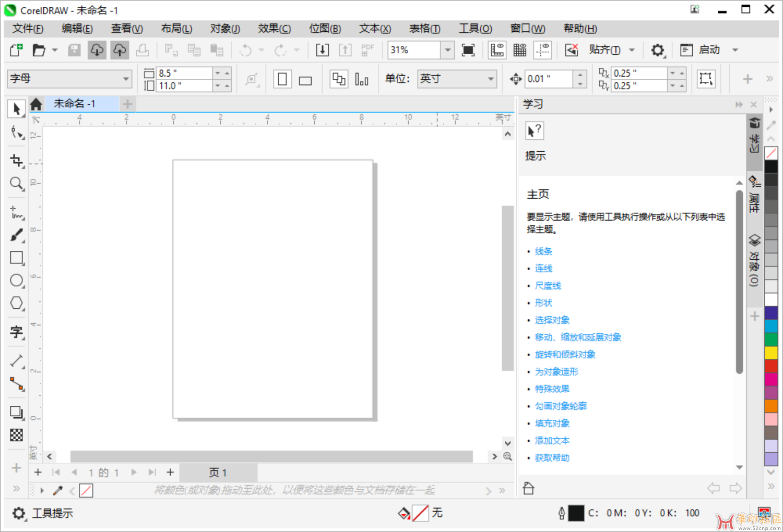Toggle treat as filled button
783x532 pixels.
(x=706, y=79)
